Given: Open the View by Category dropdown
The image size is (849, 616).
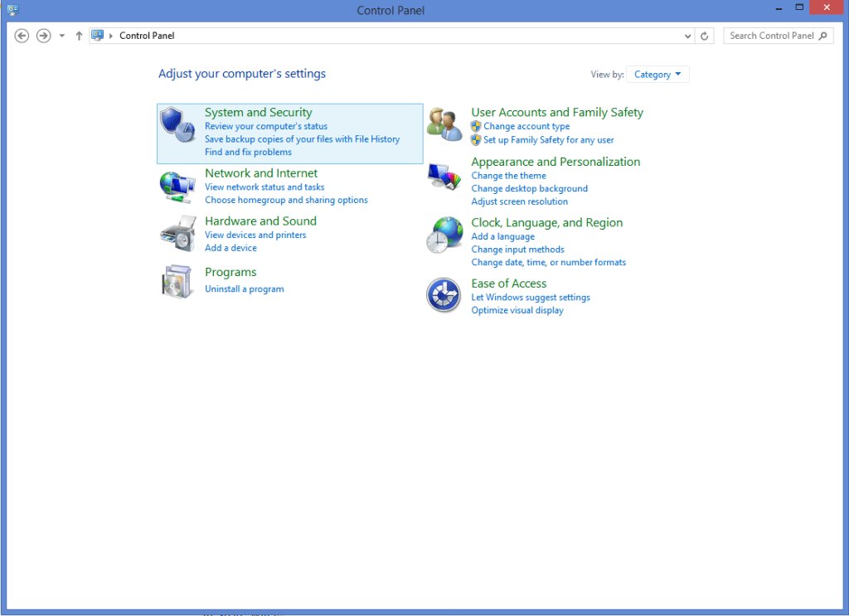Looking at the screenshot, I should coord(657,75).
